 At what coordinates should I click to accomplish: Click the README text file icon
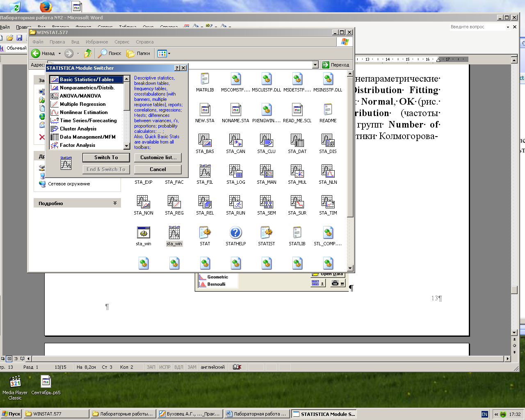click(x=328, y=110)
